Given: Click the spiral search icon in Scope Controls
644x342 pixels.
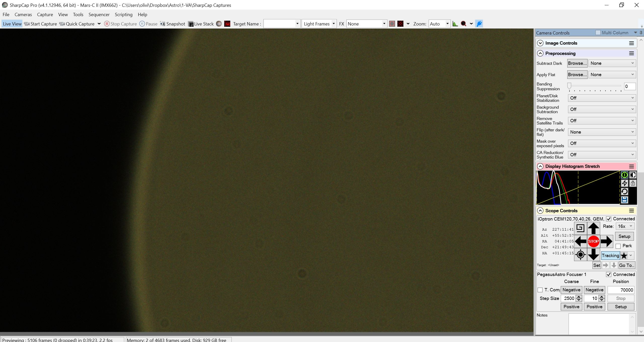Looking at the screenshot, I should point(580,228).
